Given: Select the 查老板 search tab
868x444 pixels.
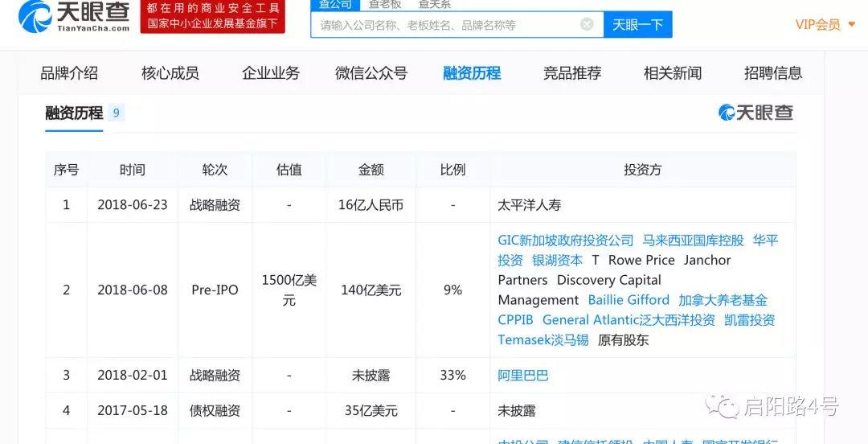Looking at the screenshot, I should [385, 5].
